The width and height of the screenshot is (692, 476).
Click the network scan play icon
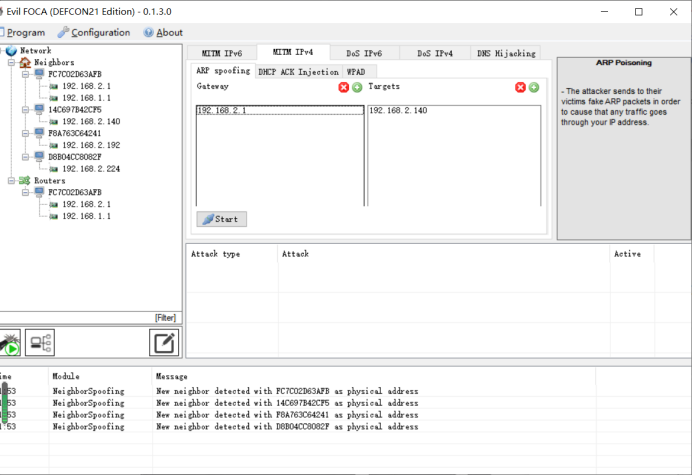coord(10,343)
